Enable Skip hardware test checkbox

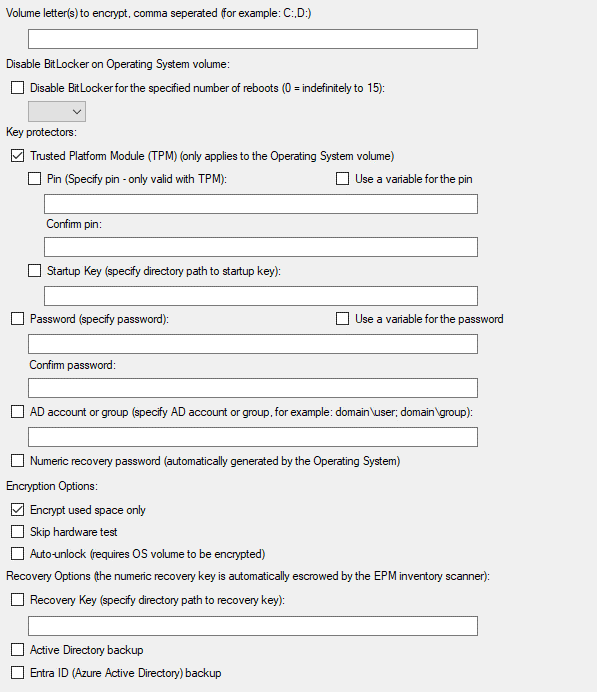point(17,531)
